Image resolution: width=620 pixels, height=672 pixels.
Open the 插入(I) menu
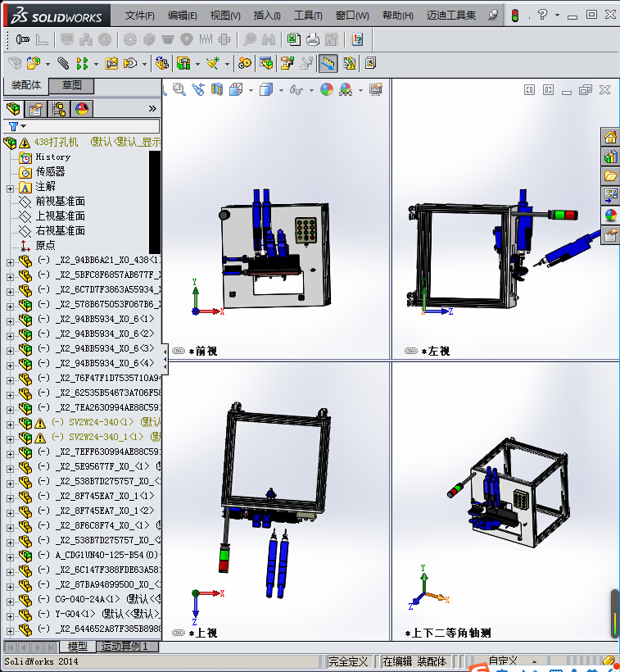[x=267, y=16]
